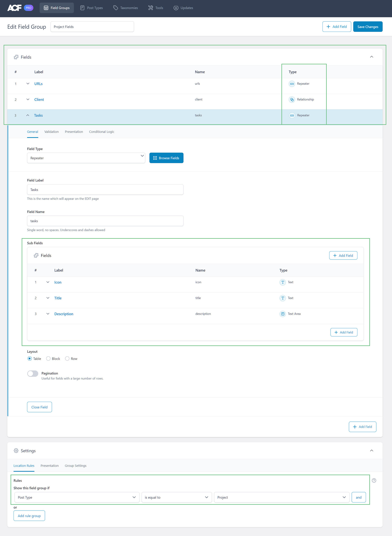The height and width of the screenshot is (536, 392).
Task: Click the Save Changes button
Action: point(368,27)
